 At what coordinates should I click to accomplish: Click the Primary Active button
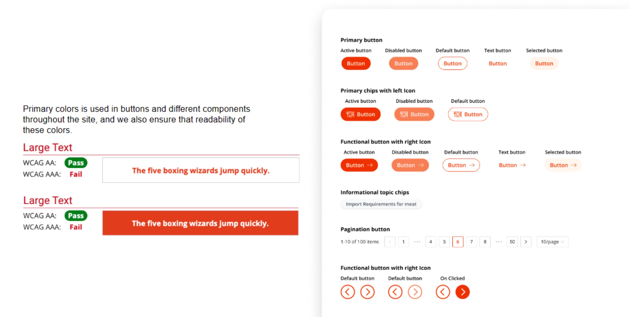coord(355,63)
